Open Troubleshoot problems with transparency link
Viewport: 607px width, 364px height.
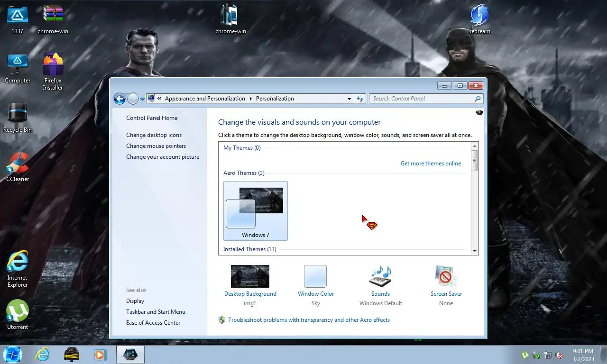(x=309, y=320)
